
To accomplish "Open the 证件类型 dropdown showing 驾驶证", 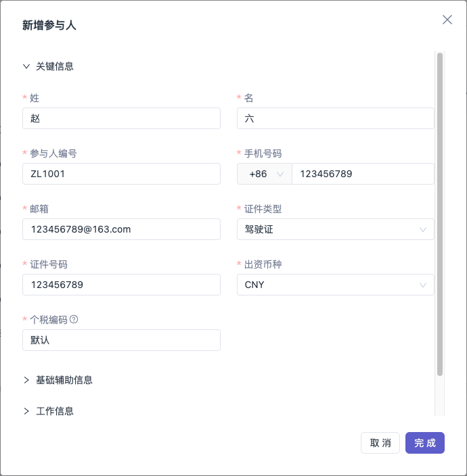I will (336, 229).
